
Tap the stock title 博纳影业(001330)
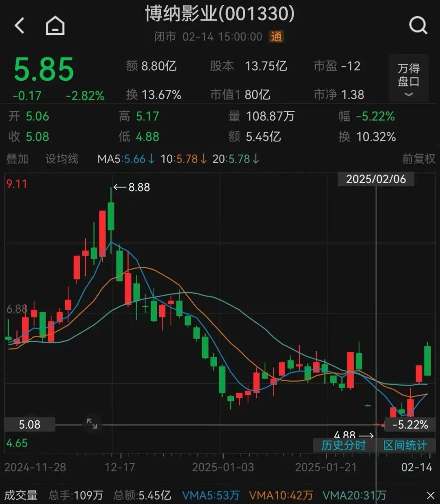(220, 13)
